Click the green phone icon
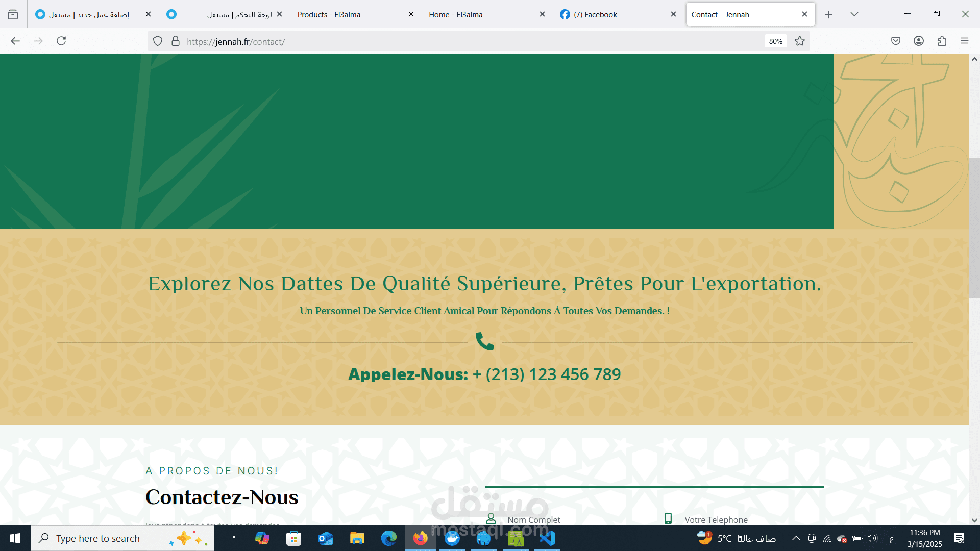The width and height of the screenshot is (980, 551). (x=484, y=341)
